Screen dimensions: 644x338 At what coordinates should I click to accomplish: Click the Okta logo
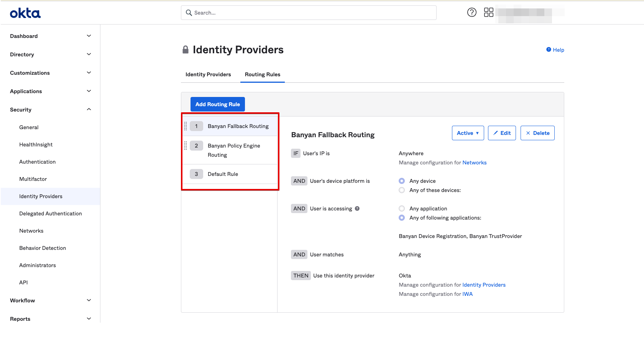click(x=25, y=13)
